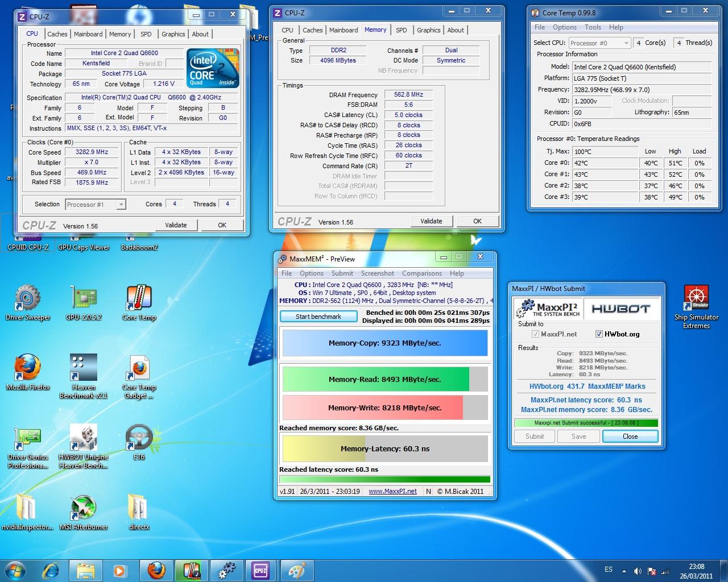Click the Memory-Latency result bar
The height and width of the screenshot is (582, 728).
pyautogui.click(x=385, y=449)
